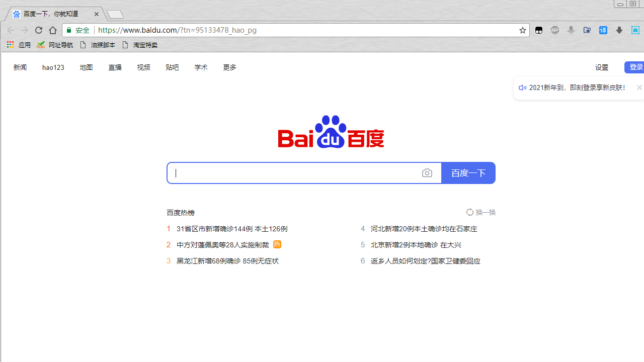644x362 pixels.
Task: Switch to the 新闻 navigation item
Action: 20,67
